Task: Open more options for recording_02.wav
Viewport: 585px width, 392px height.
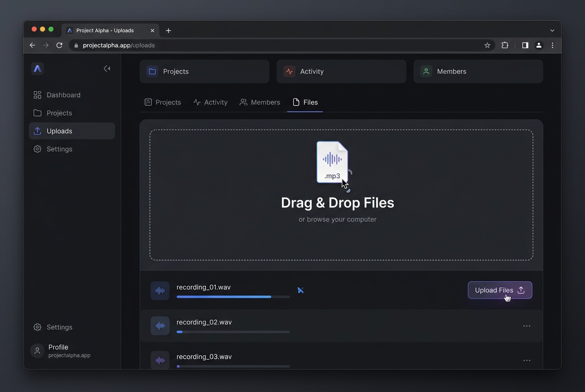Action: pos(527,326)
